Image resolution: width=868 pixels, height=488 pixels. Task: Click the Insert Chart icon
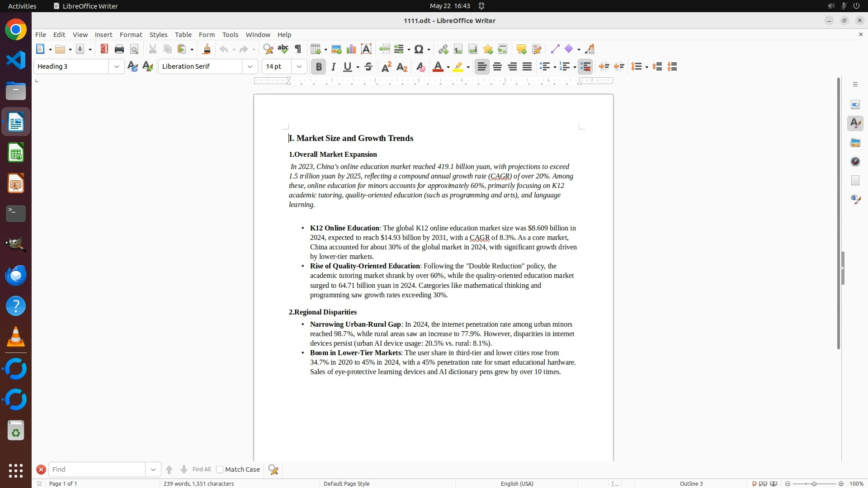[351, 49]
